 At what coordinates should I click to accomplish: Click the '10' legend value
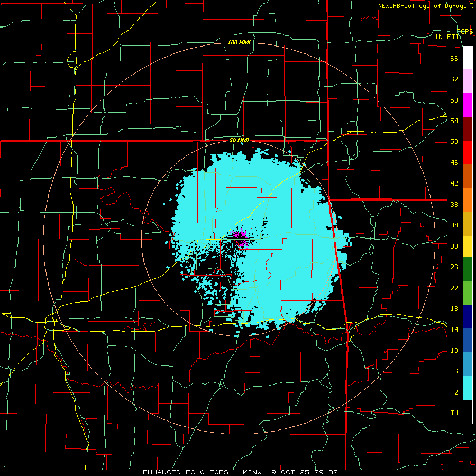(x=454, y=351)
